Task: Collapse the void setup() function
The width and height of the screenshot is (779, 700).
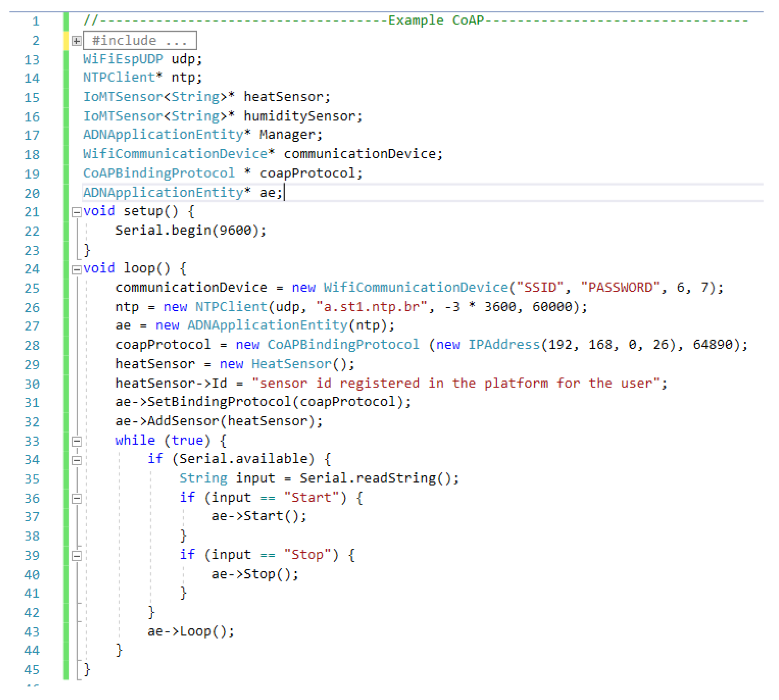Action: coord(76,212)
